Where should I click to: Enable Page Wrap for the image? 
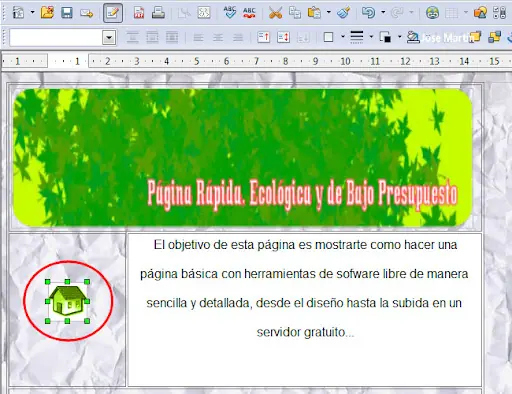click(152, 37)
